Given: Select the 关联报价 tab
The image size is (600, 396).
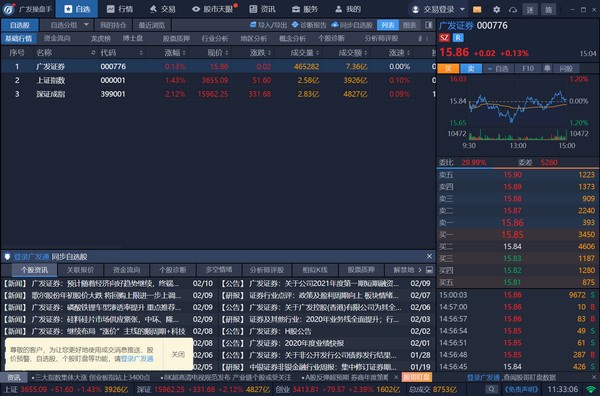Looking at the screenshot, I should [80, 270].
